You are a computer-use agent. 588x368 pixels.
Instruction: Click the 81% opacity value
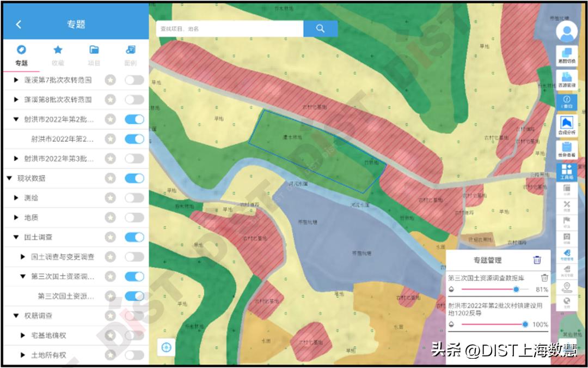pyautogui.click(x=542, y=289)
